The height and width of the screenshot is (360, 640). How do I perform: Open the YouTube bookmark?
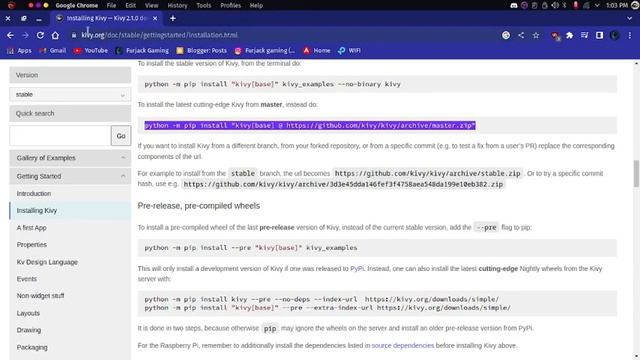(x=91, y=51)
